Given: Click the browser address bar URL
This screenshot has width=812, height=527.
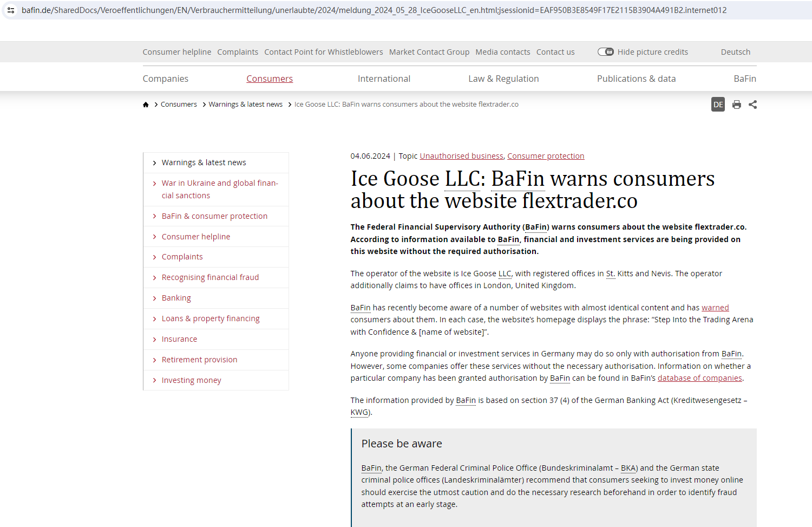Looking at the screenshot, I should pos(374,10).
